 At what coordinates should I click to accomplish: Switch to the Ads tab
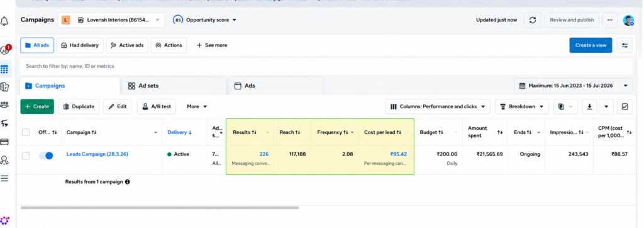click(275, 86)
